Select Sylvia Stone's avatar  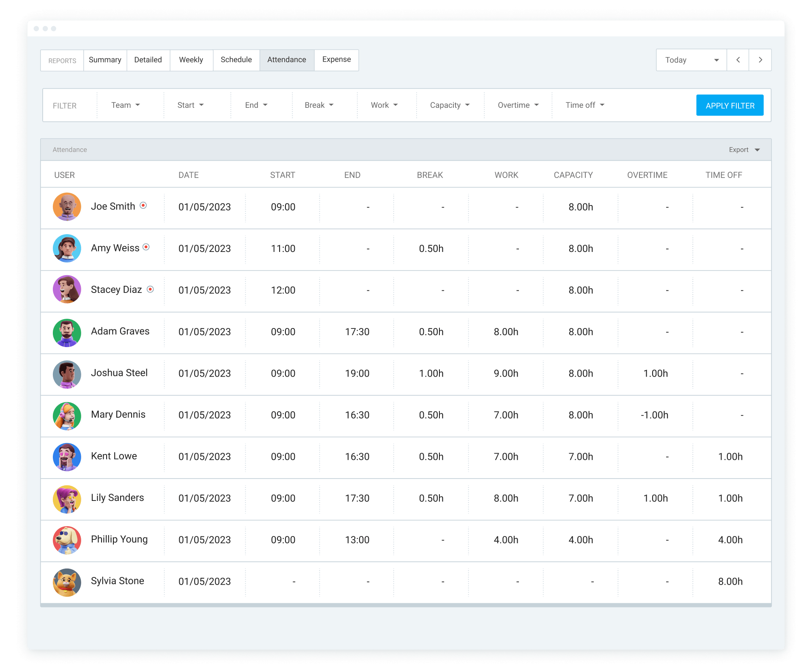point(67,582)
